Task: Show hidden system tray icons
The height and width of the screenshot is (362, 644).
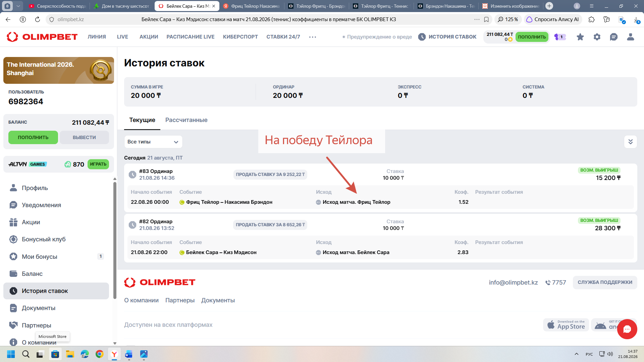Action: (x=576, y=354)
